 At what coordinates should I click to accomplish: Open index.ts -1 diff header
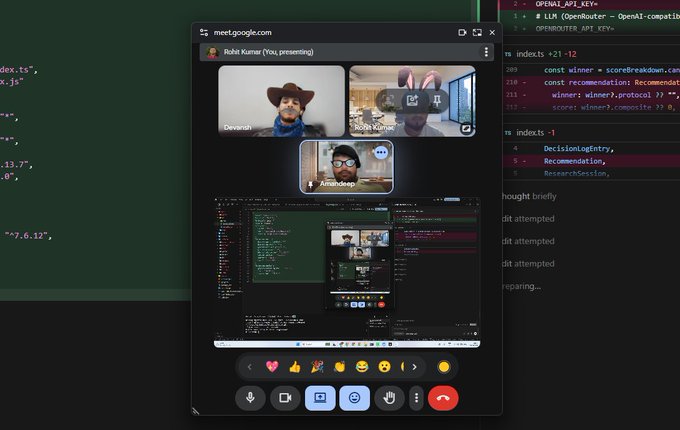(592, 133)
